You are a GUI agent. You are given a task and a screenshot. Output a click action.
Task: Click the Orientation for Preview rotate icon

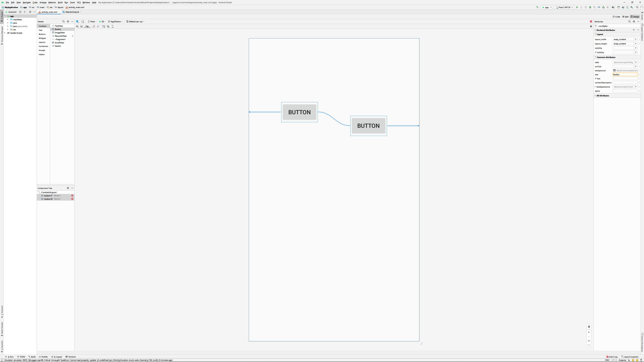click(x=83, y=21)
